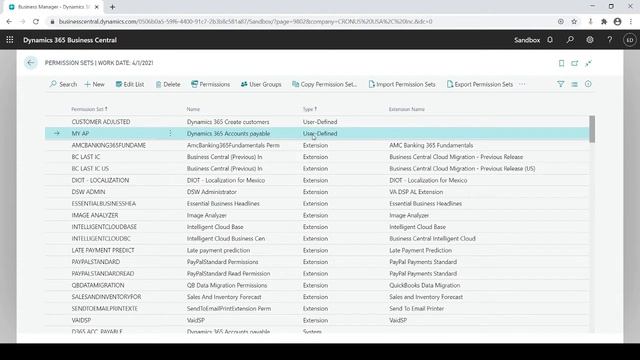640x360 pixels.
Task: Click Extension Name column header
Action: [x=407, y=109]
